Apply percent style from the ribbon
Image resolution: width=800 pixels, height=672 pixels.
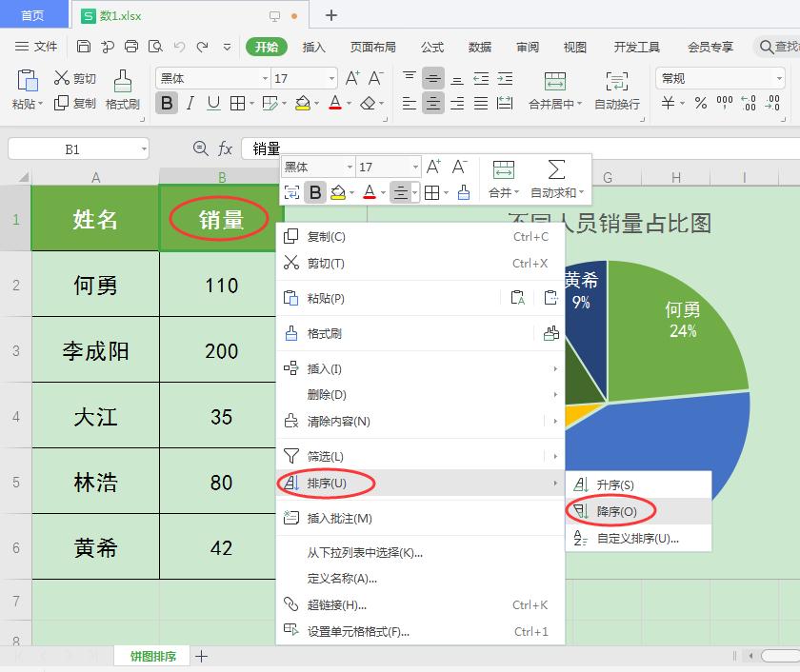tap(700, 103)
